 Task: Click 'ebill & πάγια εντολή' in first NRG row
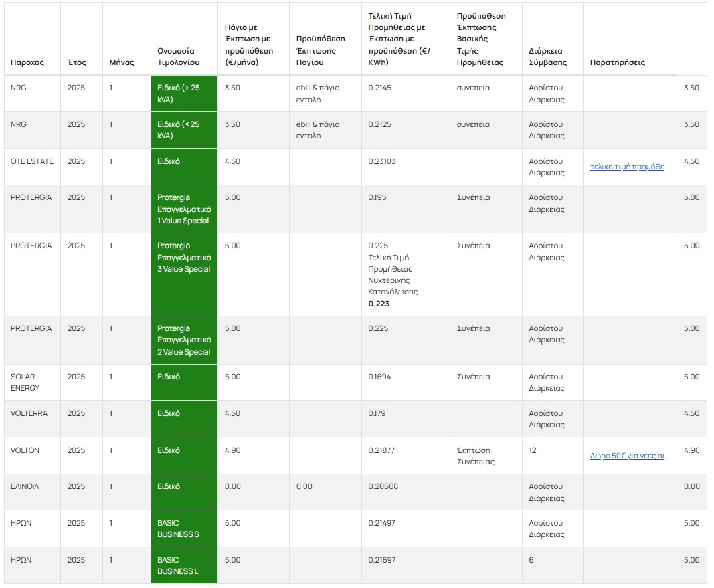tap(318, 94)
